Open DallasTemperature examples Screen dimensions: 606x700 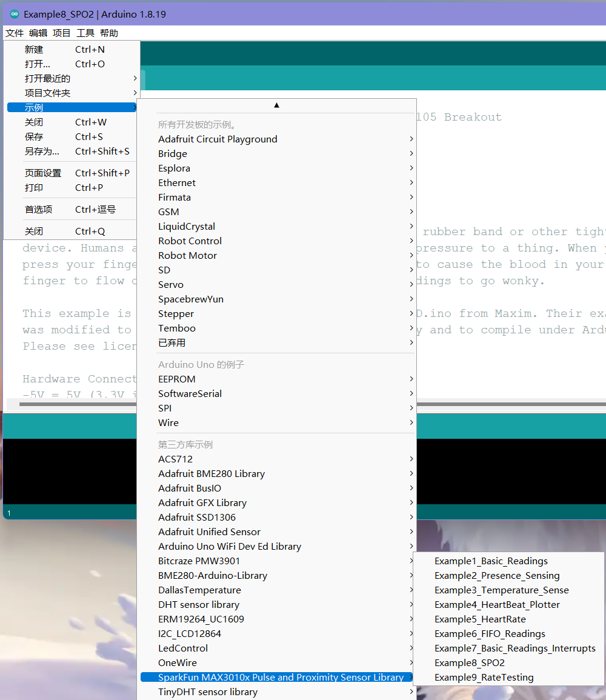click(x=277, y=590)
